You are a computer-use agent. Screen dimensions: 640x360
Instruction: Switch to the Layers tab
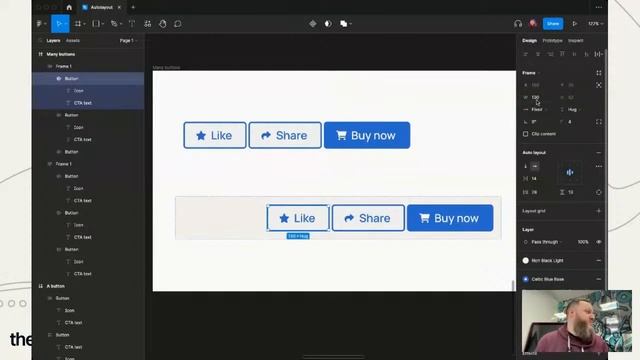coord(53,40)
